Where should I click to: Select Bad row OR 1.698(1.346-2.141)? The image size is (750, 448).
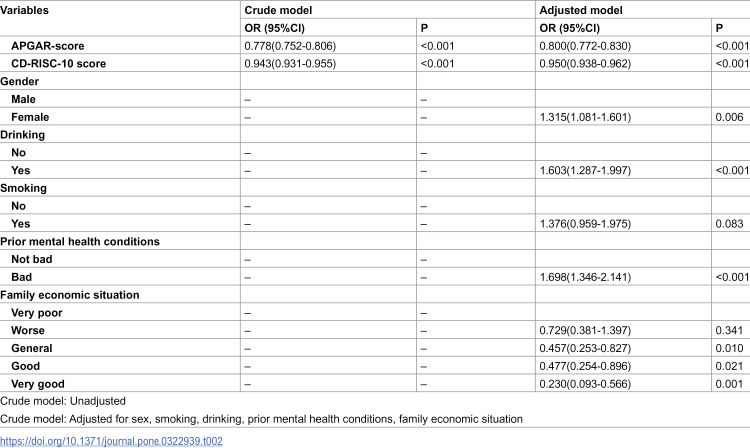[x=585, y=277]
